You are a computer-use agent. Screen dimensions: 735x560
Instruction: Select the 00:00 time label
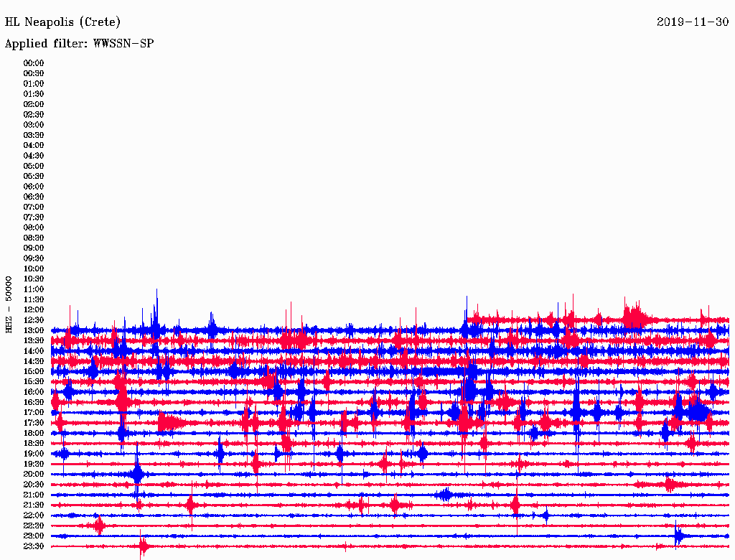point(34,63)
